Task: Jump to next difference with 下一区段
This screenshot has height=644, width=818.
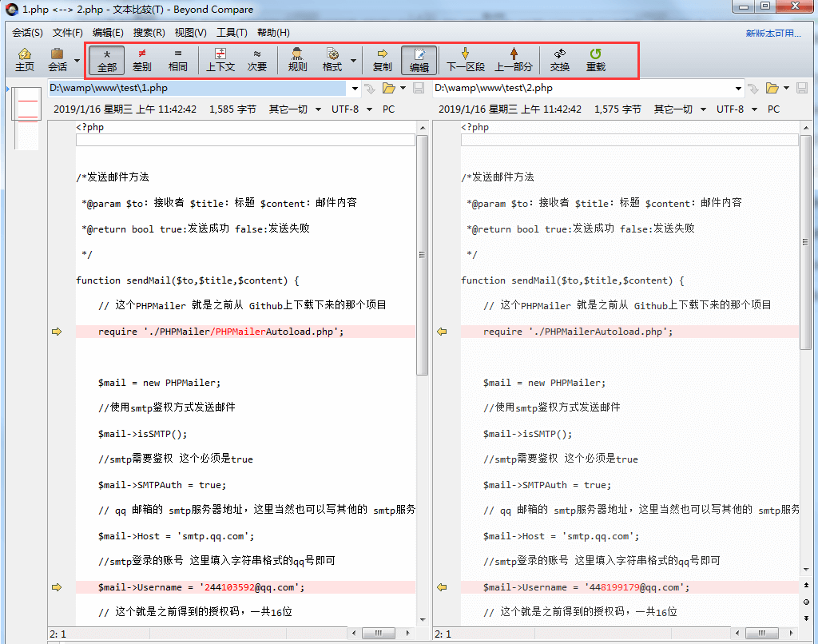Action: coord(464,60)
